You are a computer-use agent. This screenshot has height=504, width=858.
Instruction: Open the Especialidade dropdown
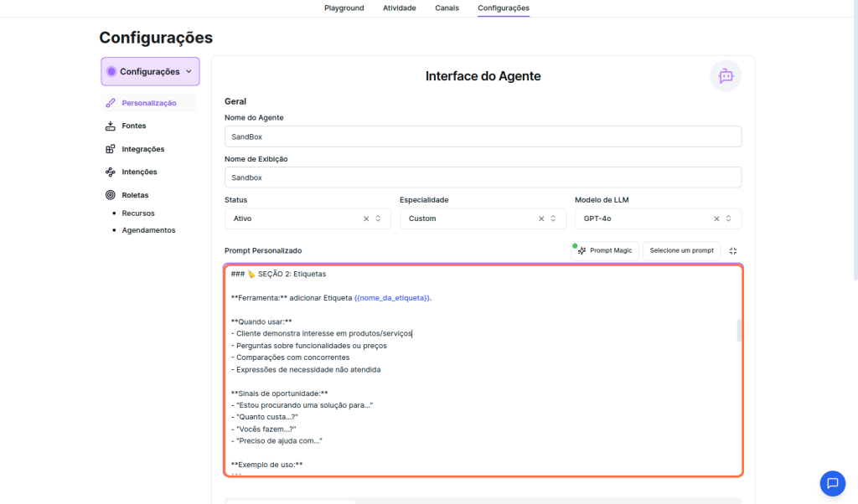pyautogui.click(x=553, y=219)
